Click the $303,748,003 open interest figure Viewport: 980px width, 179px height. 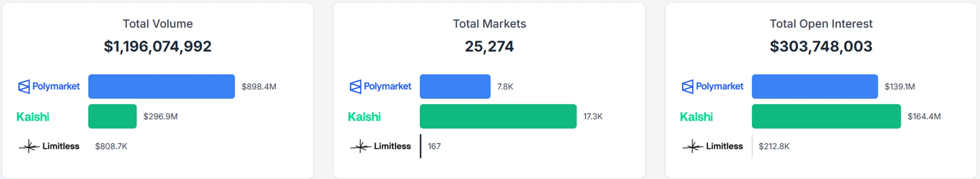click(x=821, y=46)
